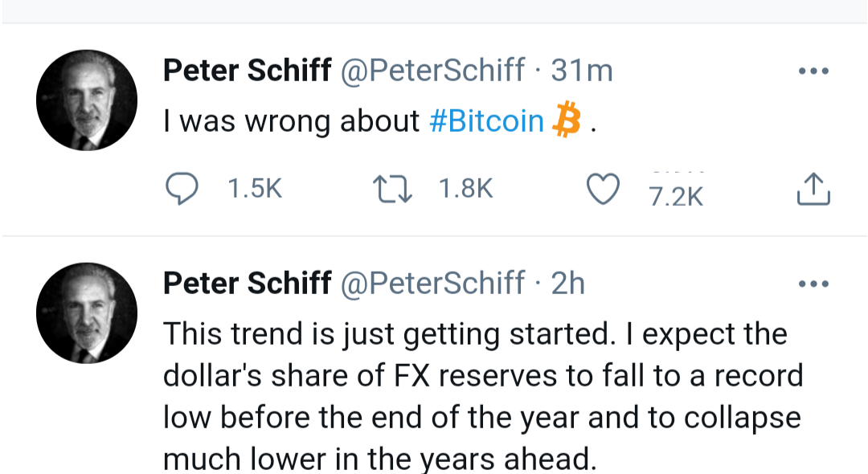Retweet the 'I was wrong about Bitcoin' tweet

(x=392, y=189)
